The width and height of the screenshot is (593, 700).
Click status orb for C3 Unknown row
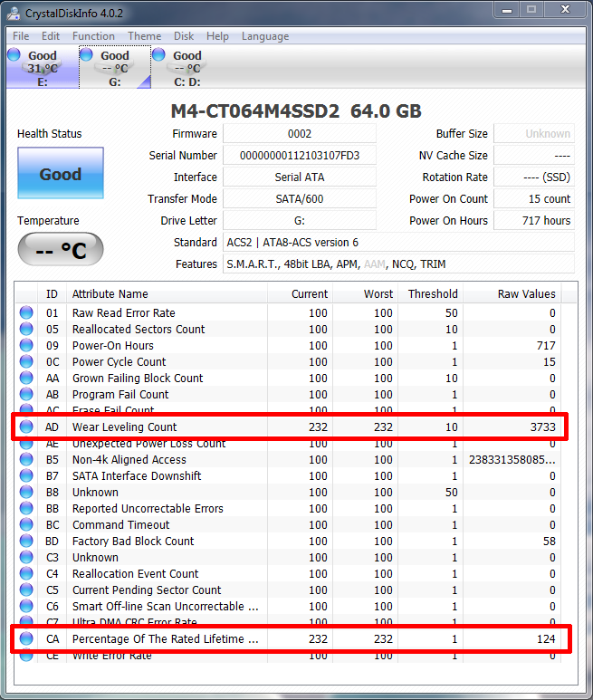(26, 557)
